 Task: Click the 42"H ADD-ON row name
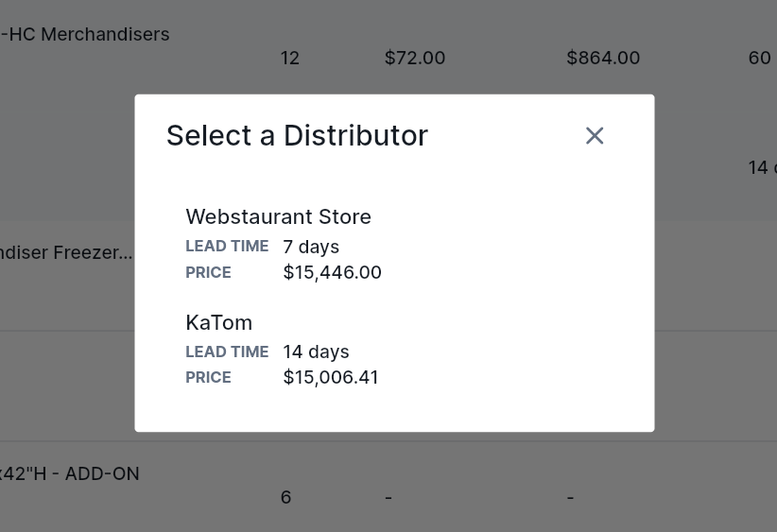[70, 473]
